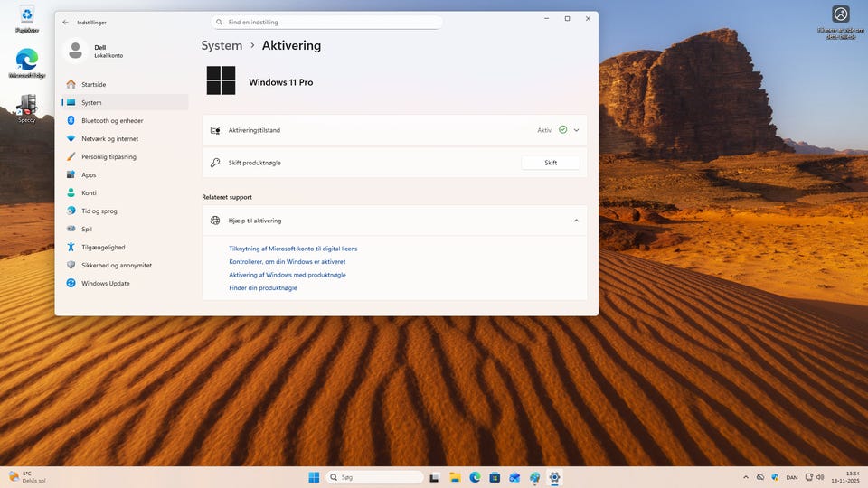
Task: Open Netværk og internet settings
Action: coord(109,138)
